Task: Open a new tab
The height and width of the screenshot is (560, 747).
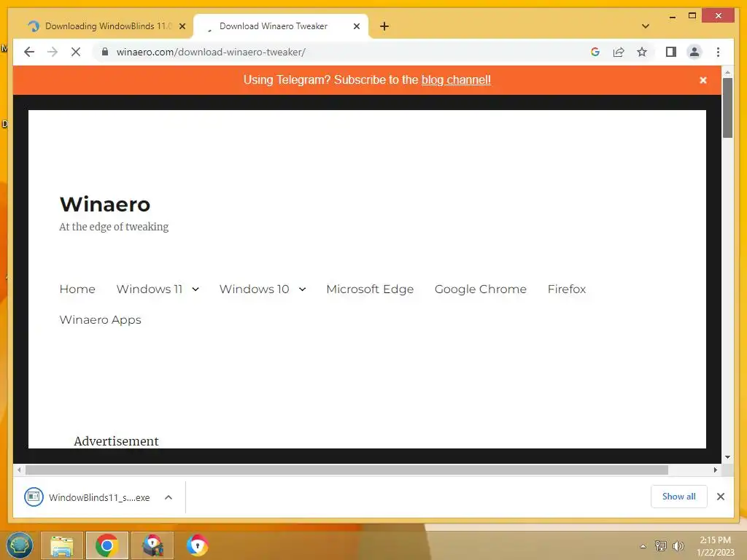Action: 384,26
